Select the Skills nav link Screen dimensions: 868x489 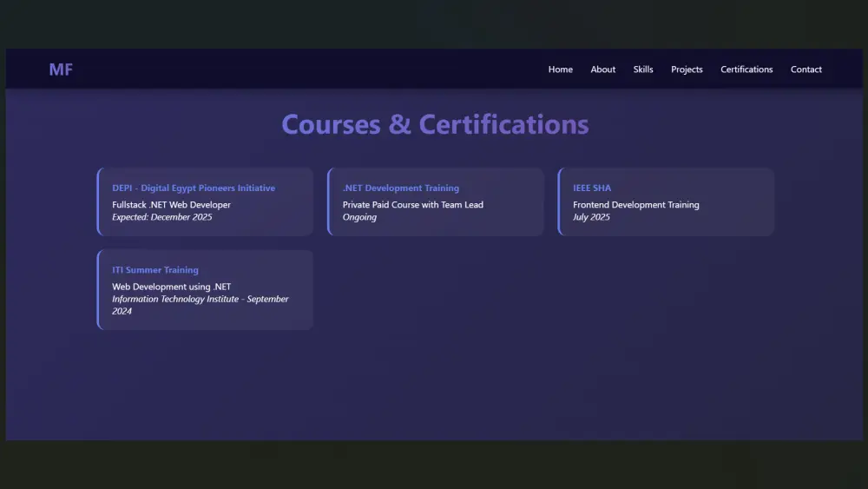[x=642, y=69]
